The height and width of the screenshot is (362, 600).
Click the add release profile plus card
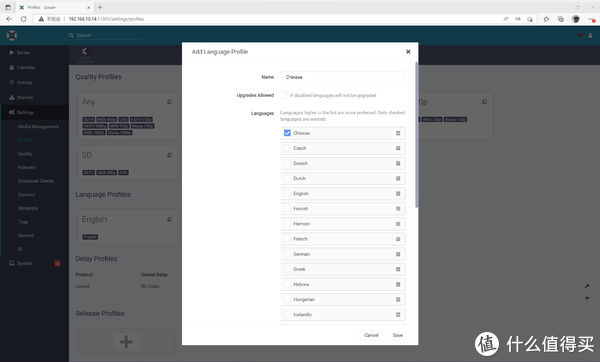pyautogui.click(x=126, y=341)
